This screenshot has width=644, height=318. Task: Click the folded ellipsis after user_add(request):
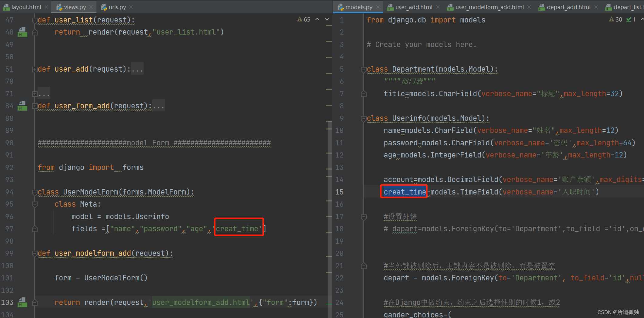137,69
